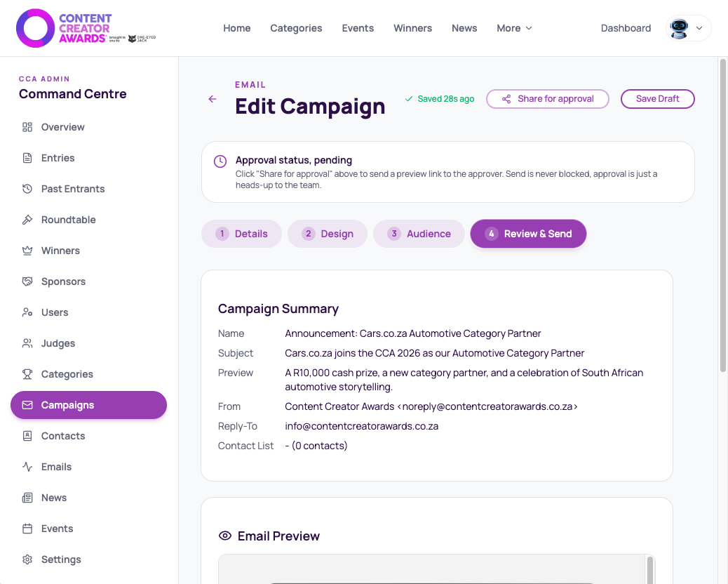Screen dimensions: 728x584
Task: Switch to step 3 Audience tab
Action: click(x=419, y=234)
